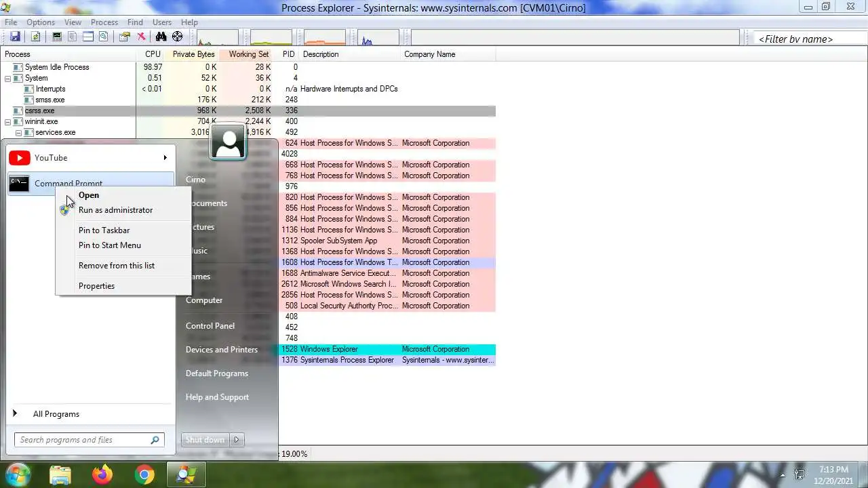Open Control Panel from Start menu
The width and height of the screenshot is (868, 488).
point(210,326)
